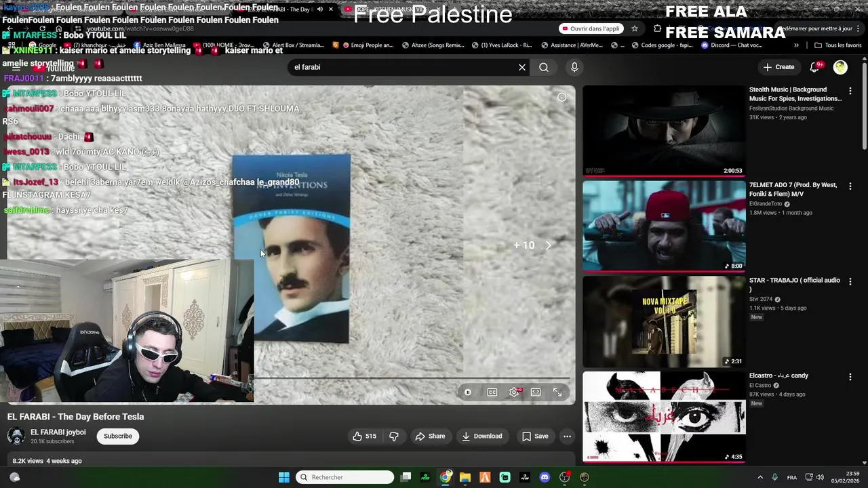Open the Discord Chat bookmark
The width and height of the screenshot is (868, 488).
pyautogui.click(x=732, y=45)
